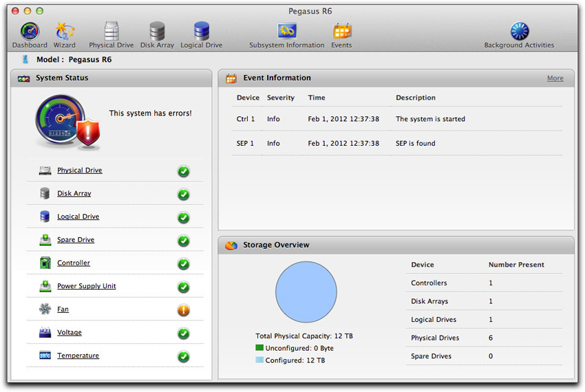Open the Disk Array link in System Status

pyautogui.click(x=74, y=193)
